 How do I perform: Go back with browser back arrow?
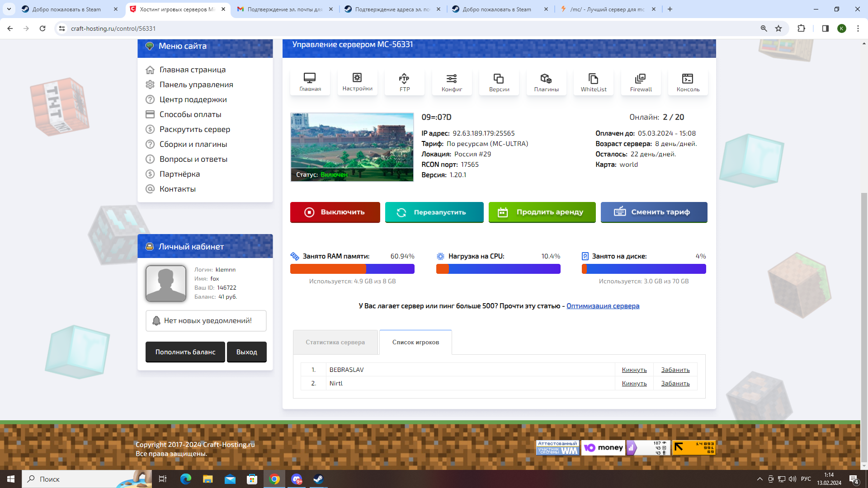click(x=10, y=28)
